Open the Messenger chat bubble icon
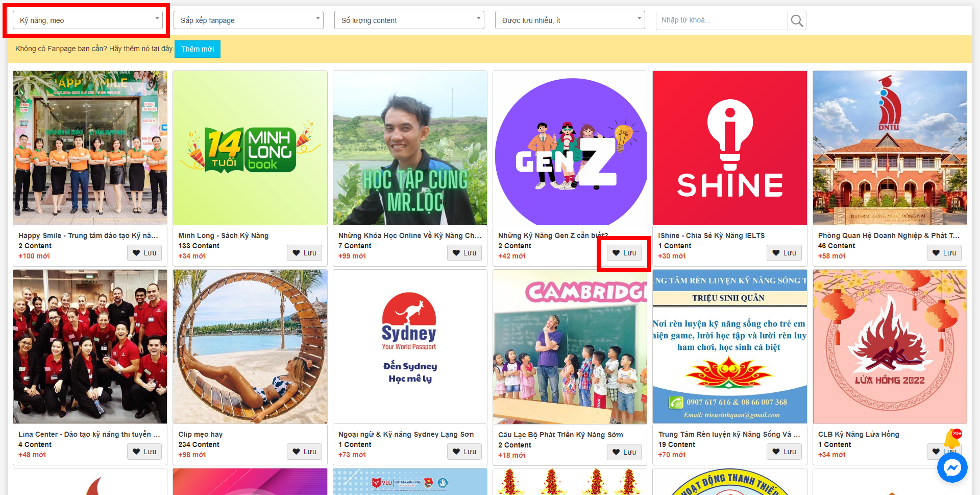Image resolution: width=980 pixels, height=495 pixels. click(x=952, y=467)
